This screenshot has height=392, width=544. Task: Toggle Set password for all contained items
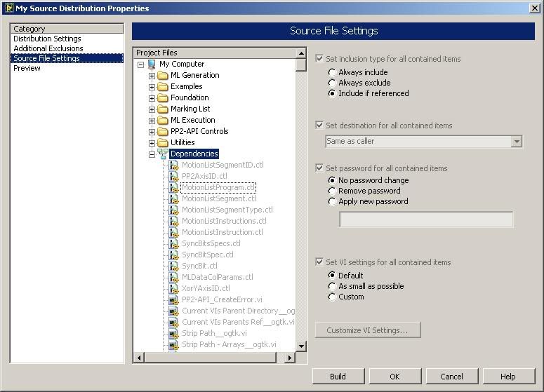tap(319, 168)
